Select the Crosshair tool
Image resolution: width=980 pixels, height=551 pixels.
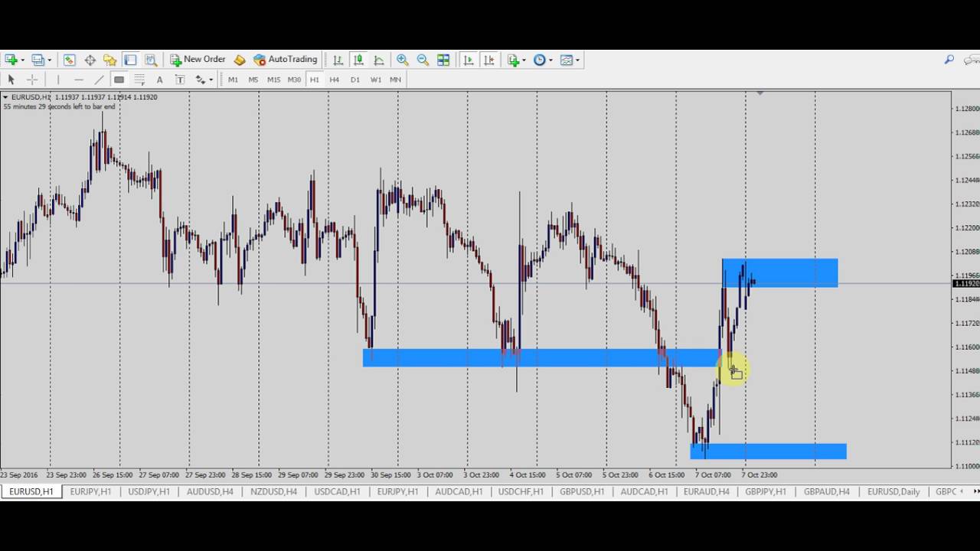(x=32, y=80)
